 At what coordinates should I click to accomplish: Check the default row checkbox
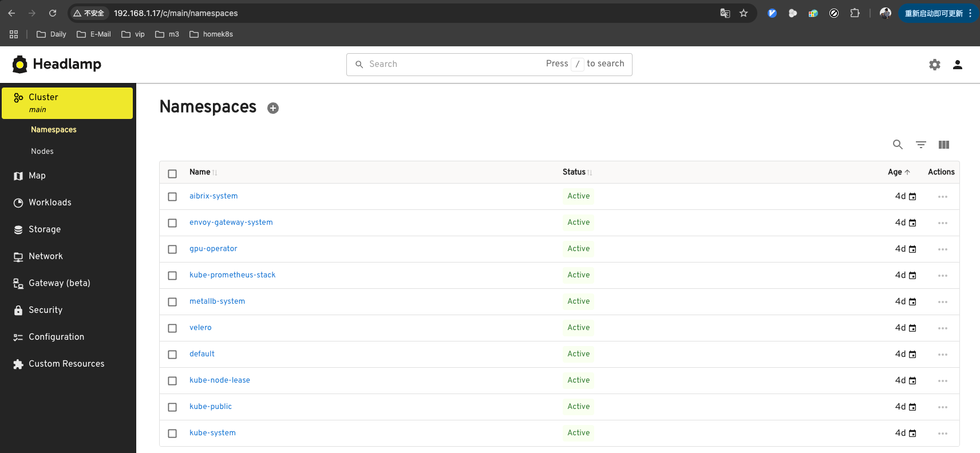coord(172,355)
